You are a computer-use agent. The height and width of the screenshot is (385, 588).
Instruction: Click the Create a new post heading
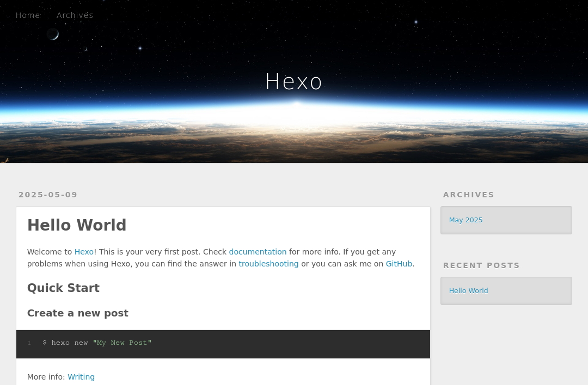pos(78,313)
